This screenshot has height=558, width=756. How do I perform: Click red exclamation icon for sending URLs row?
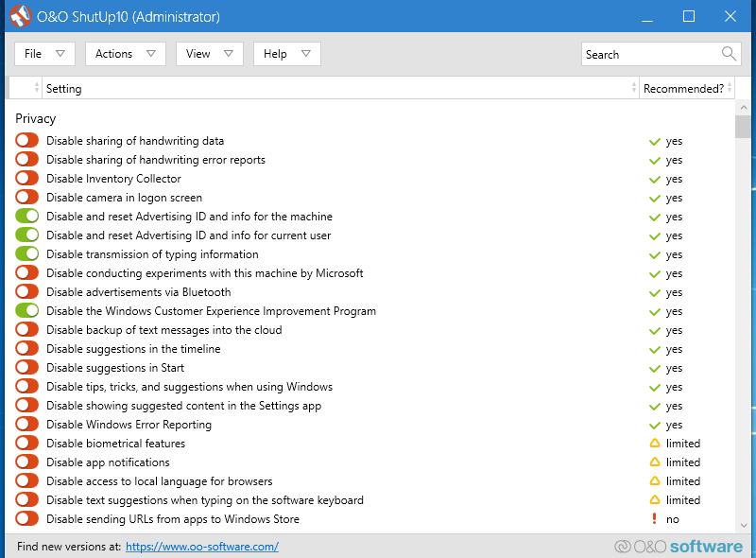coord(654,518)
